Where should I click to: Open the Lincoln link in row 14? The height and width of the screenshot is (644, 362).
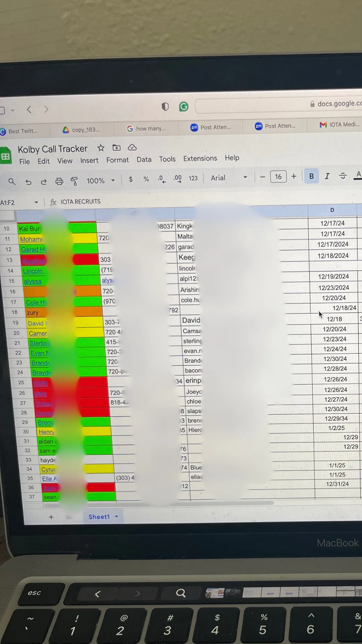tap(33, 271)
